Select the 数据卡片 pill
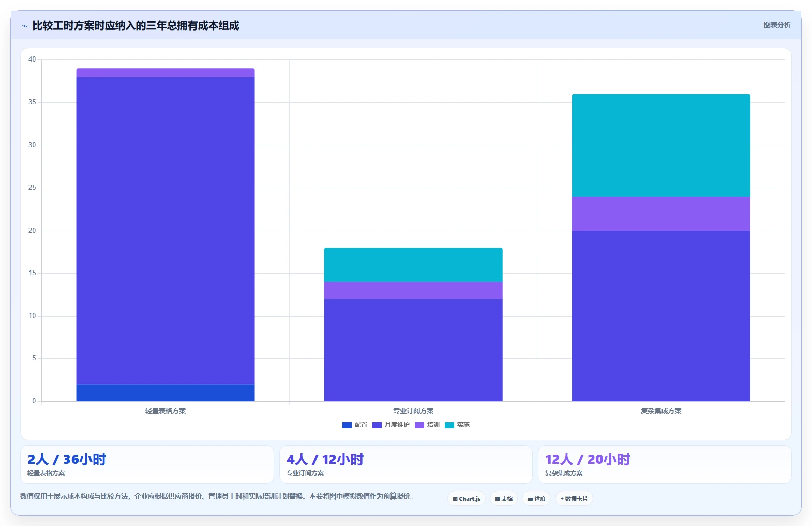Screen dimensions: 812x526 pyautogui.click(x=574, y=499)
